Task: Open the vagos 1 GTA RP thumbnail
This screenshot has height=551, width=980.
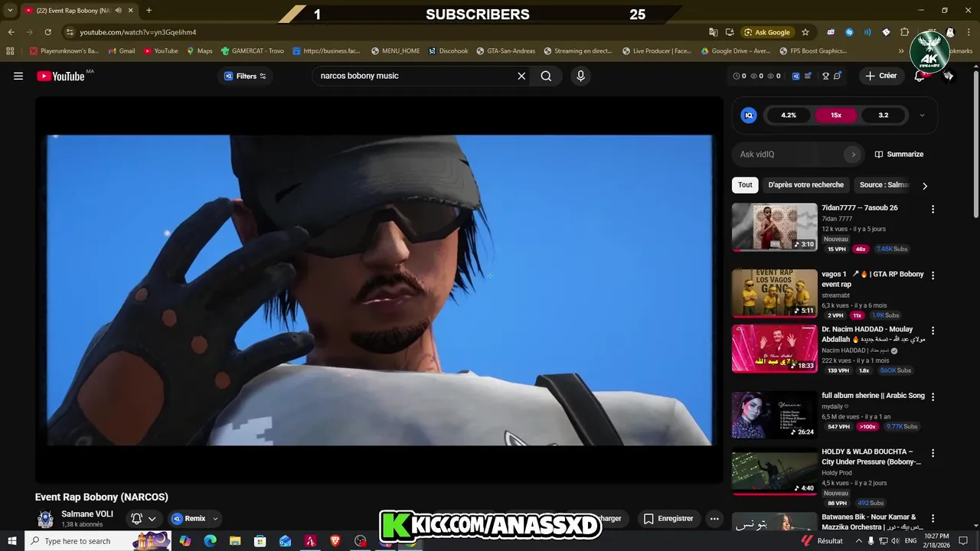Action: (x=774, y=292)
